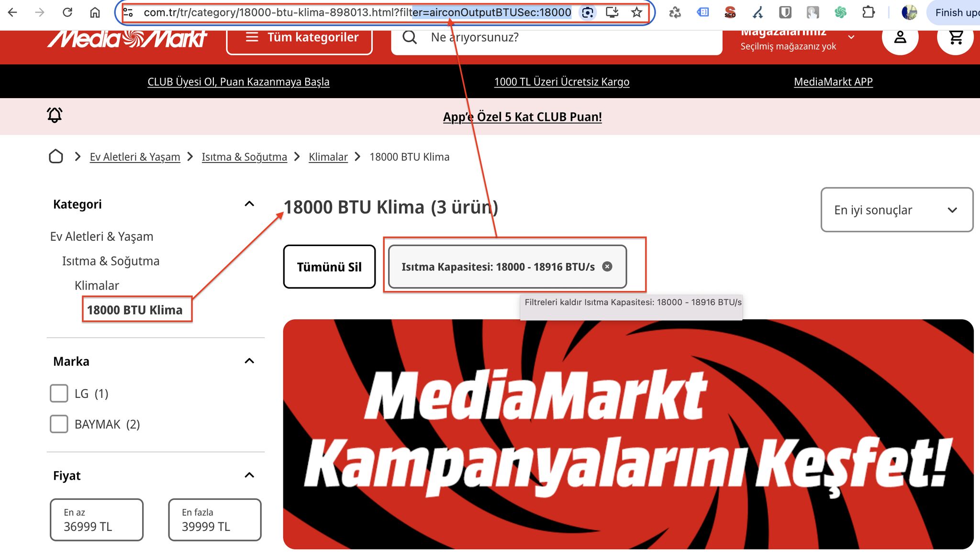
Task: Select Klimalar in category tree
Action: click(x=97, y=285)
